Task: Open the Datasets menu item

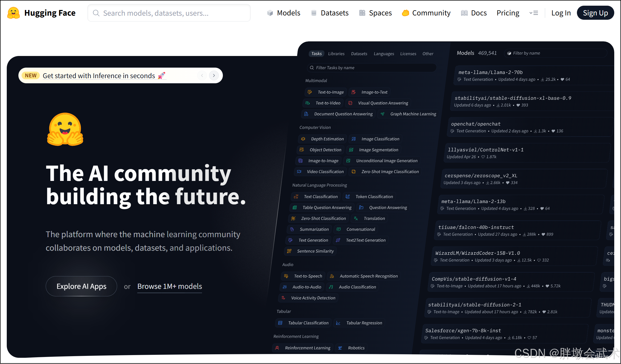Action: 334,13
